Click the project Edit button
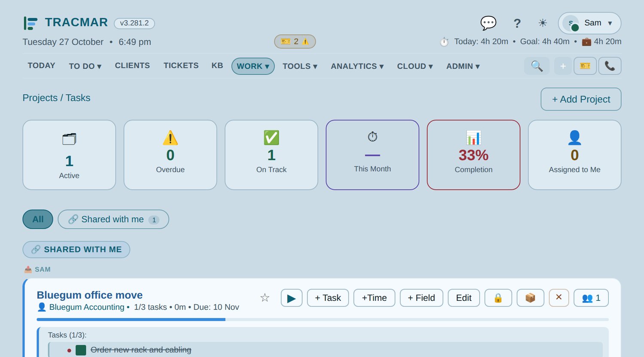Image resolution: width=644 pixels, height=357 pixels. tap(464, 298)
